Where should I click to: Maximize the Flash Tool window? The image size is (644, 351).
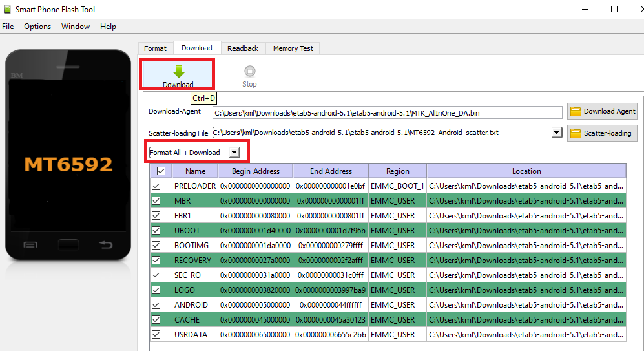[614, 9]
